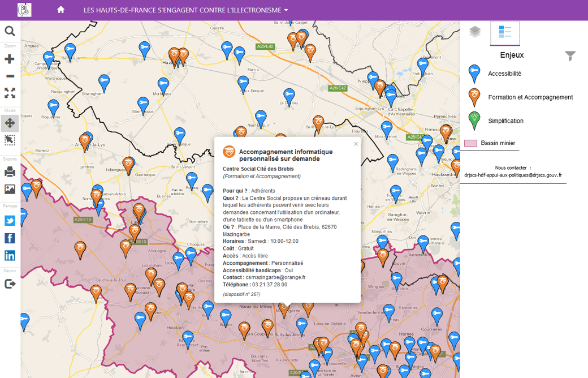Toggle the Formation et Accompagnement legend marker

(x=474, y=97)
